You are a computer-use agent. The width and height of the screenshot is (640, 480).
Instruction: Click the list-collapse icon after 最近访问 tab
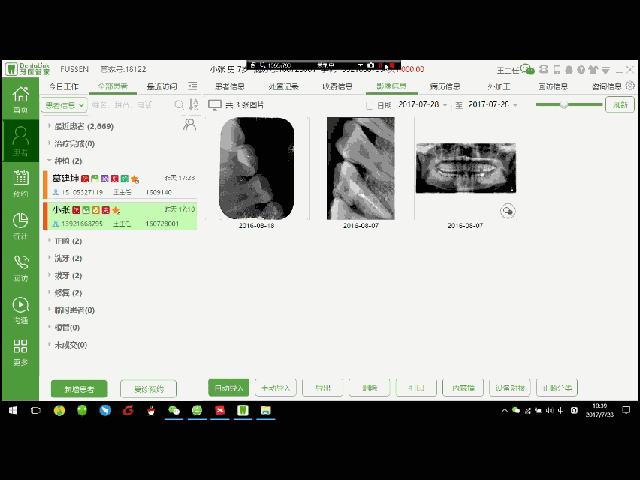(193, 86)
